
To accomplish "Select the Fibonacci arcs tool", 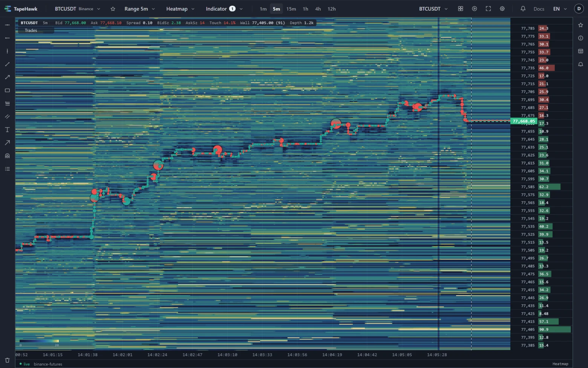I will [x=7, y=156].
